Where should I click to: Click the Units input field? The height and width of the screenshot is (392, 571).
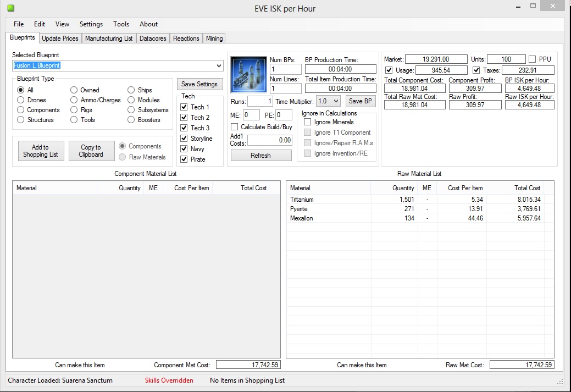506,59
